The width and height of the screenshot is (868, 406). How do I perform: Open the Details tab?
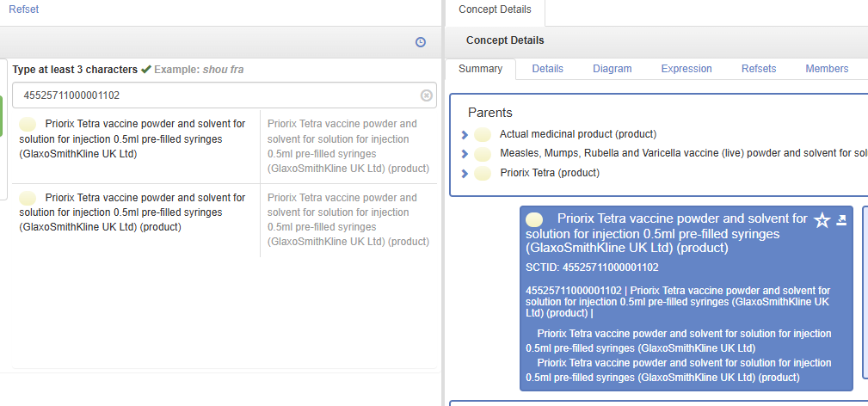tap(547, 69)
